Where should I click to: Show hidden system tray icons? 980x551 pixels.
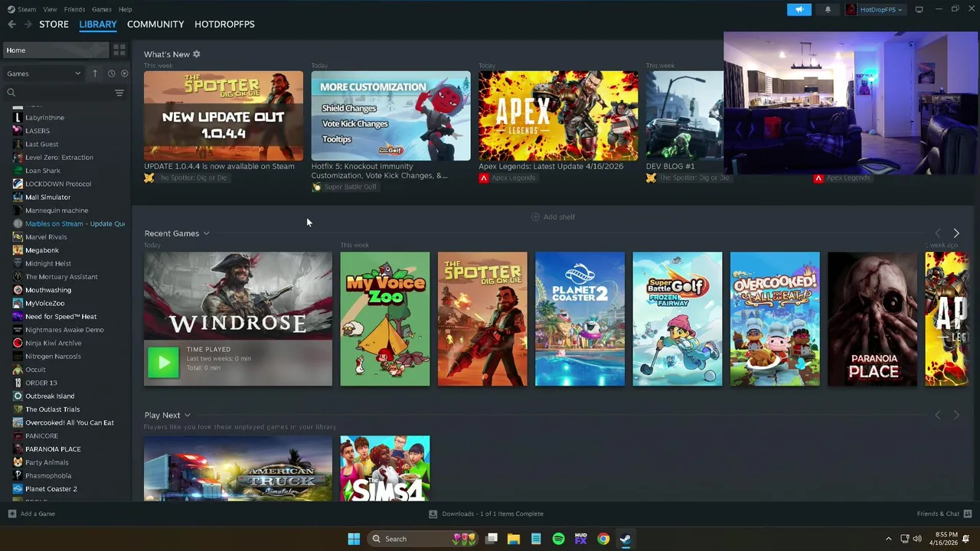(888, 539)
